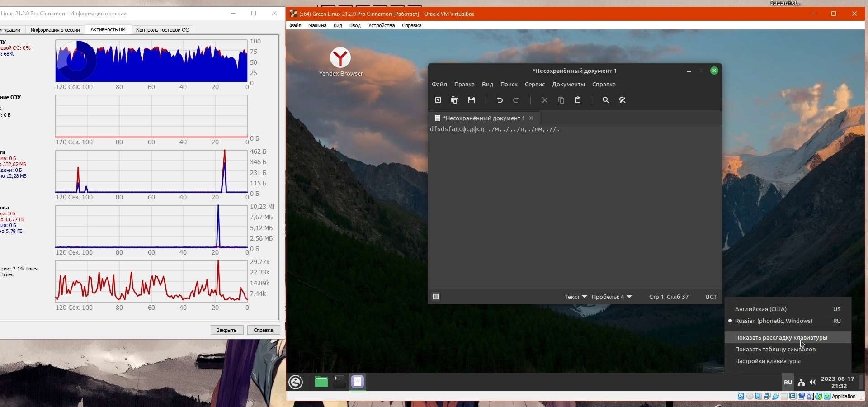This screenshot has width=868, height=407.
Task: Toggle the side panel icon in editor status bar
Action: click(436, 297)
